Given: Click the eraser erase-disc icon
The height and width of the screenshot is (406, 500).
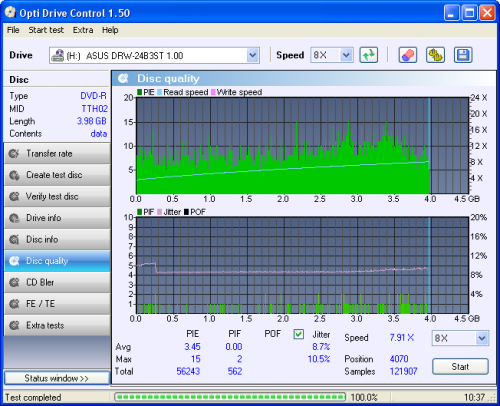Looking at the screenshot, I should 408,55.
